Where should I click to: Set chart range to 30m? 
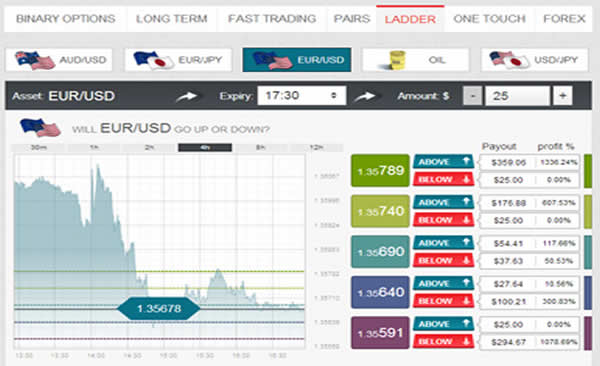point(38,148)
